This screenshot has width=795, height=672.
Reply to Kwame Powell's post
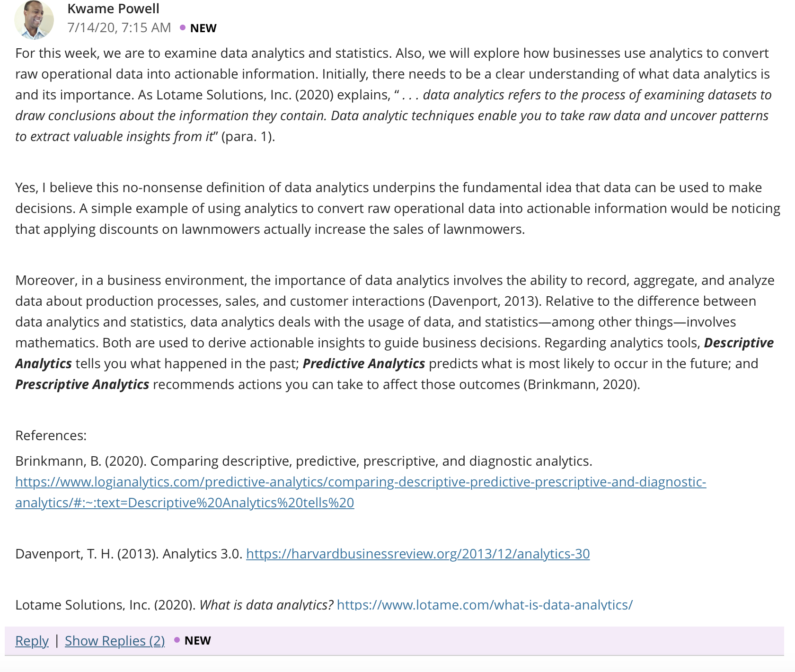pyautogui.click(x=32, y=640)
